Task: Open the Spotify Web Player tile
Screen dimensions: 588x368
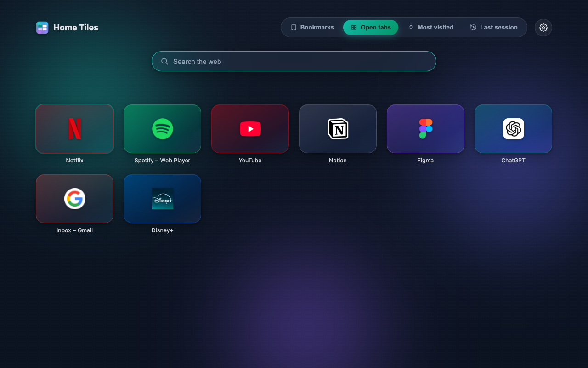Action: [x=162, y=129]
